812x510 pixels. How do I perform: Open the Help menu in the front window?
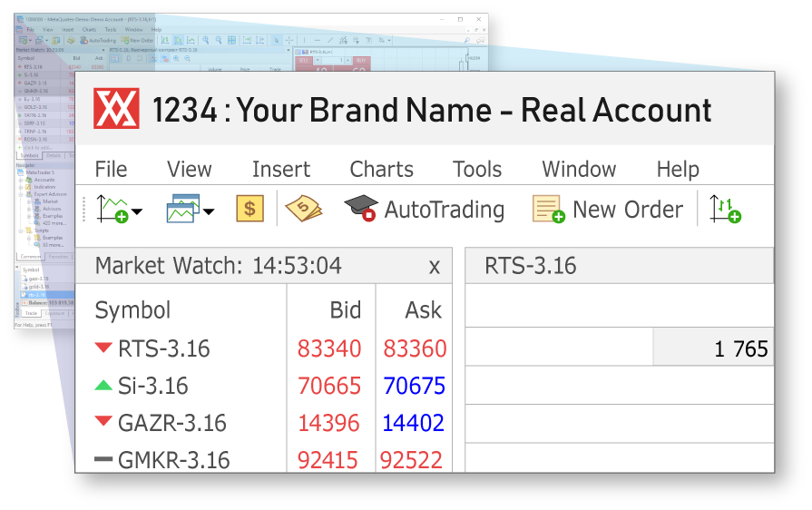tap(678, 170)
